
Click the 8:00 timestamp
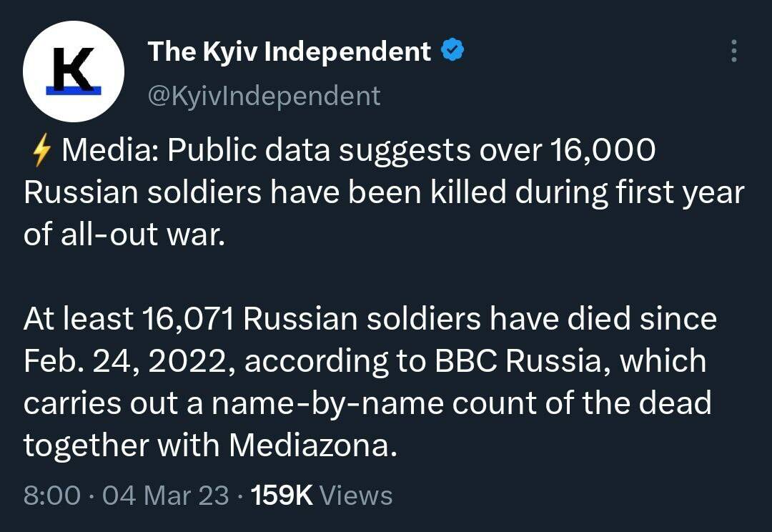(x=51, y=495)
